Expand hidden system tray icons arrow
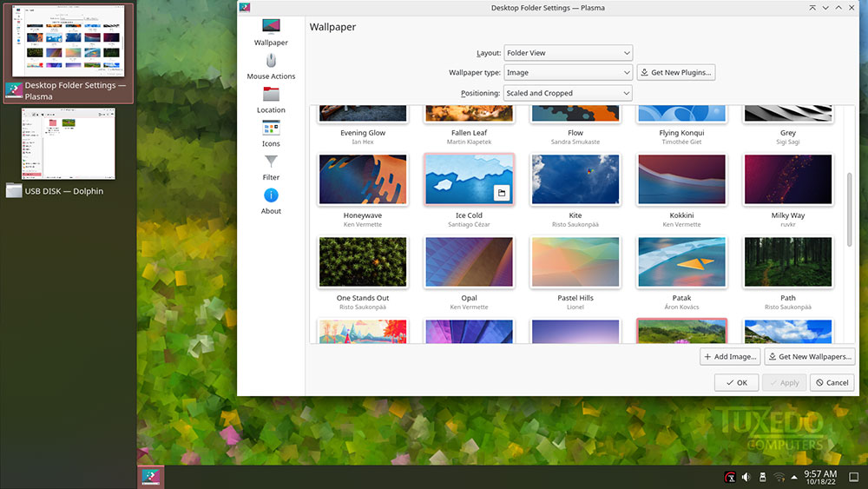Viewport: 868px width, 489px height. point(793,477)
